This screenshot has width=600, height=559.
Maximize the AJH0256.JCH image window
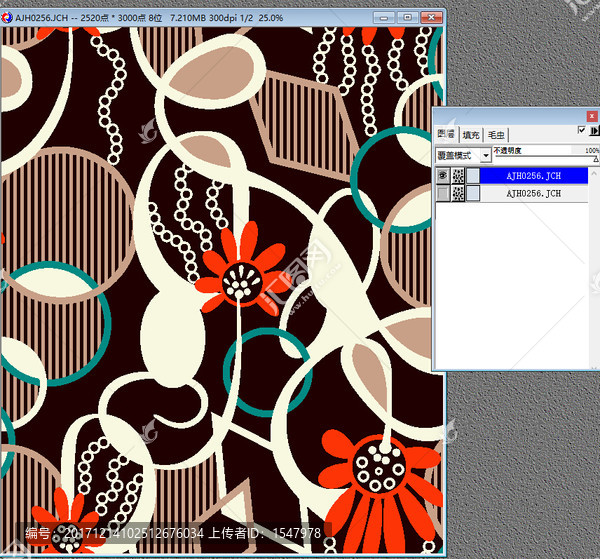408,18
